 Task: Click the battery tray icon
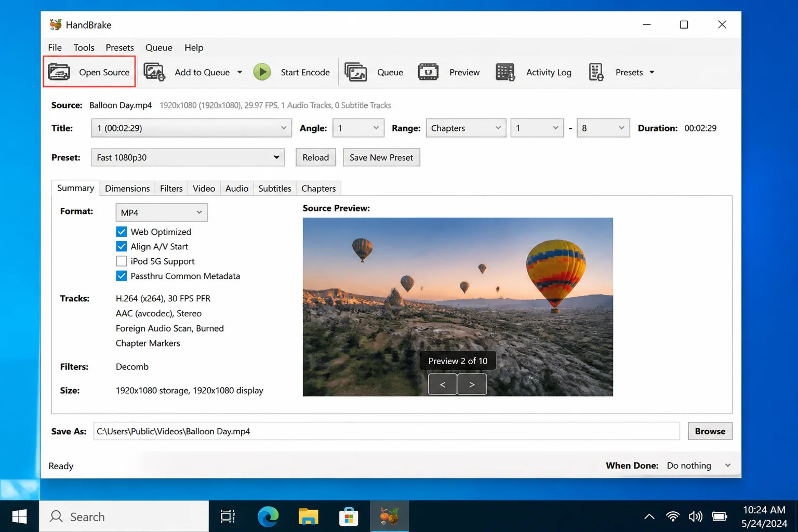click(720, 516)
